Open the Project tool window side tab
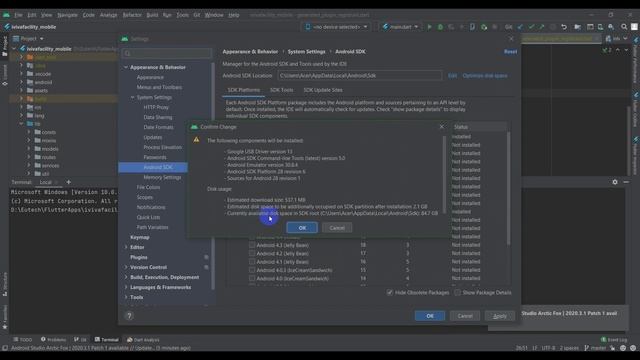This screenshot has height=360, width=640. (x=4, y=46)
